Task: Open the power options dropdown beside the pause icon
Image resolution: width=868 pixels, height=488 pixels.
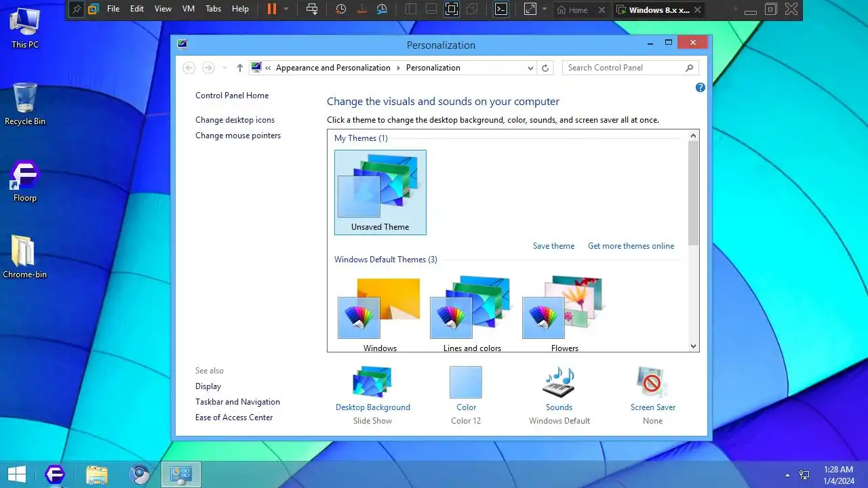Action: pos(286,9)
